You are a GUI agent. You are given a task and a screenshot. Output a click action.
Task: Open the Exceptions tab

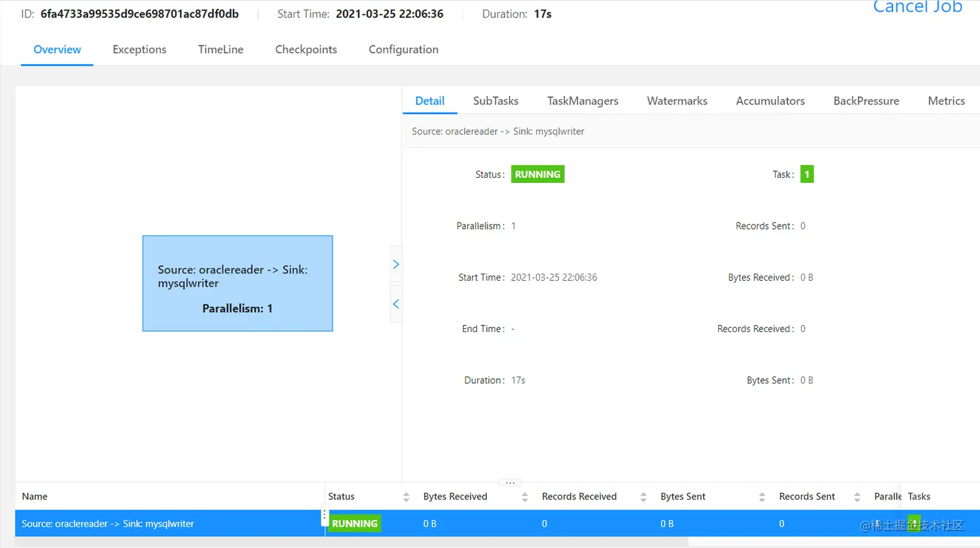pyautogui.click(x=139, y=50)
